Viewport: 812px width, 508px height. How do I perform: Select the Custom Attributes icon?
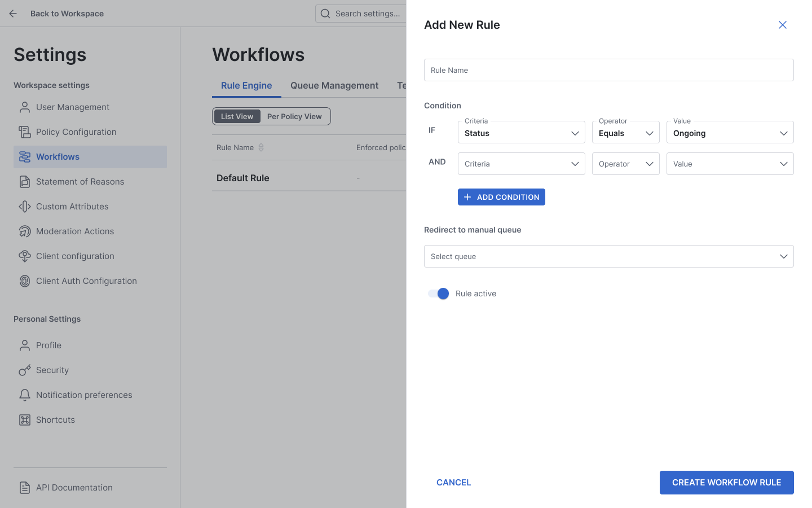[x=25, y=206]
